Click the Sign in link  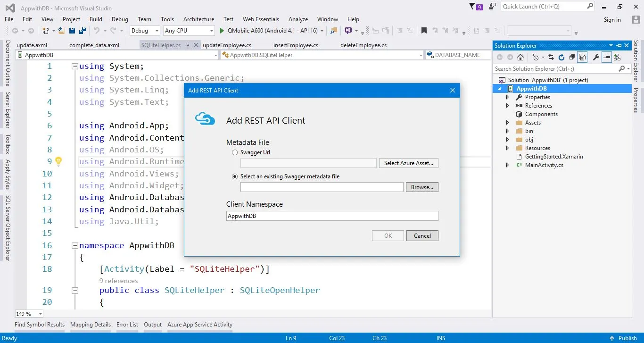tap(612, 20)
